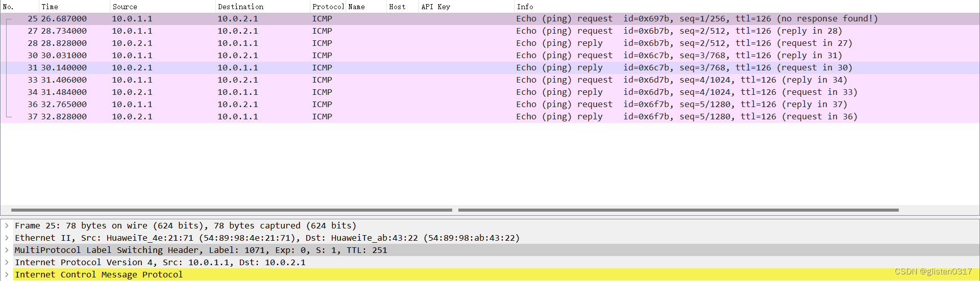
Task: Click the API Key column header
Action: 467,7
